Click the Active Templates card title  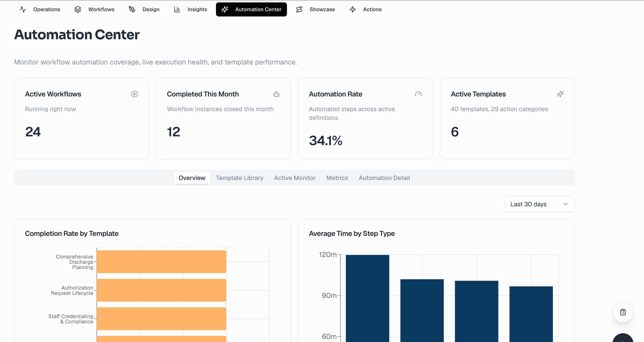click(478, 94)
